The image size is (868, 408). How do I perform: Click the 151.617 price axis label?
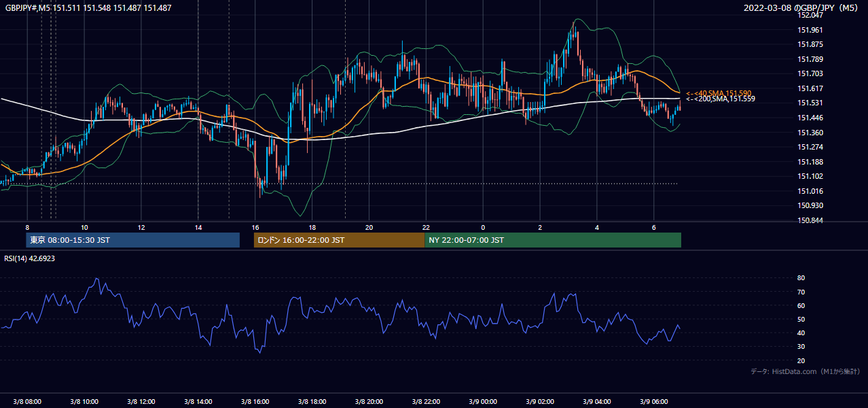point(811,89)
